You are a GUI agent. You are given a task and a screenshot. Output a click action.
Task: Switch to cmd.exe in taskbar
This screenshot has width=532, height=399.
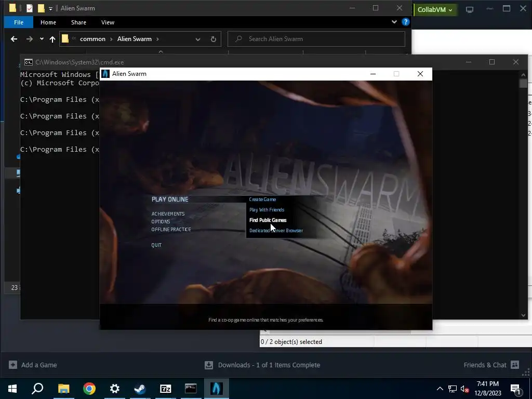(191, 389)
